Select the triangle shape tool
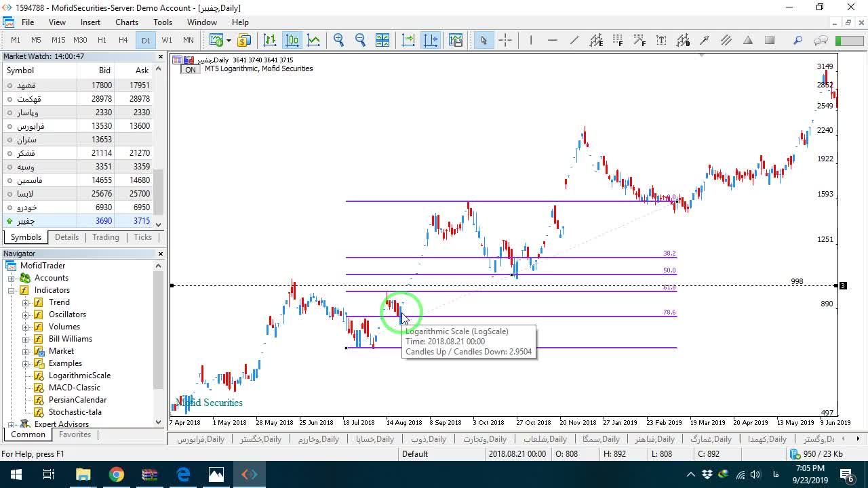This screenshot has width=868, height=488. (x=748, y=40)
